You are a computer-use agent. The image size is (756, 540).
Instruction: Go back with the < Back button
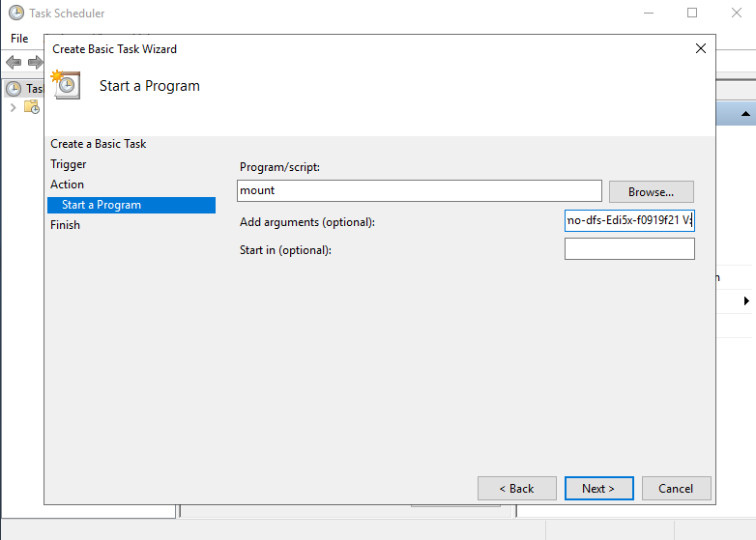click(517, 488)
